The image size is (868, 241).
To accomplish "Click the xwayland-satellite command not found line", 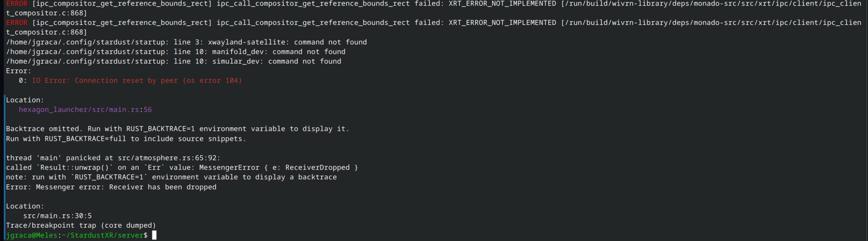I will (186, 42).
